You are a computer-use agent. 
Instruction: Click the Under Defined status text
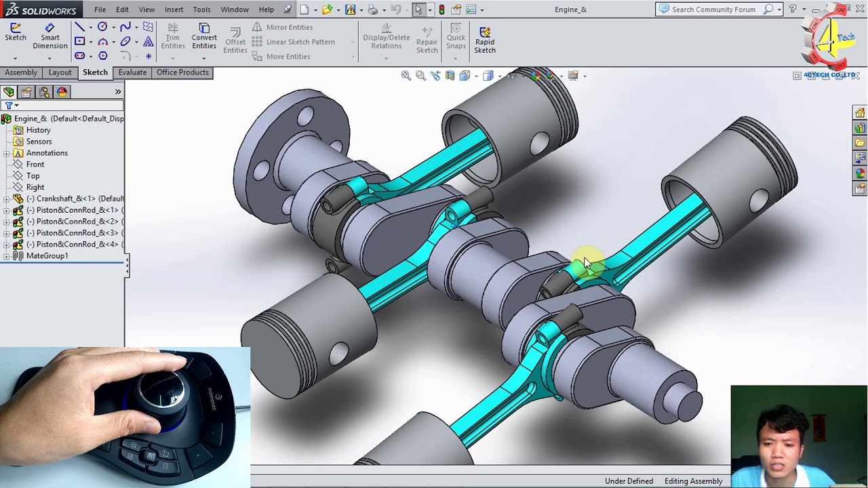[629, 481]
